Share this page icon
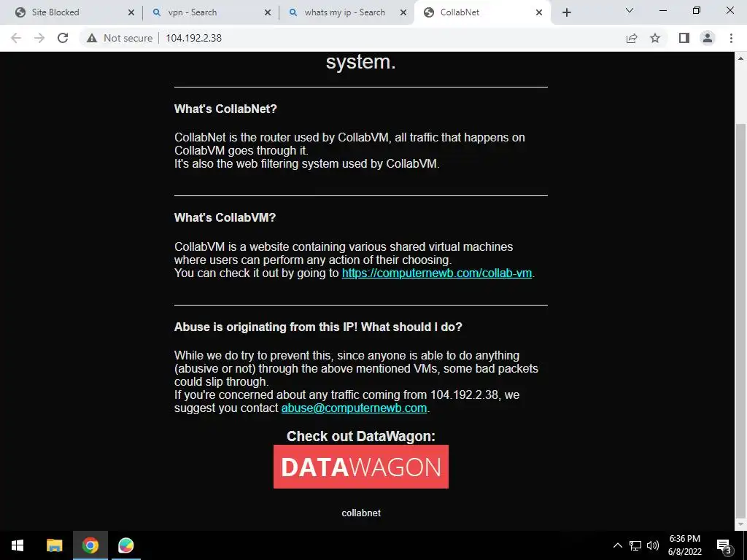The width and height of the screenshot is (747, 560). pos(632,38)
